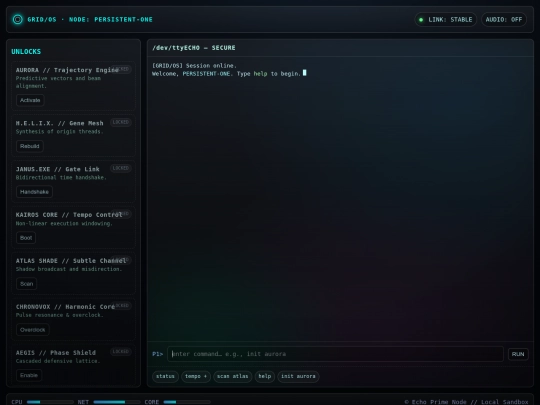Image resolution: width=540 pixels, height=405 pixels.
Task: Click the green help keyword in terminal
Action: click(260, 74)
